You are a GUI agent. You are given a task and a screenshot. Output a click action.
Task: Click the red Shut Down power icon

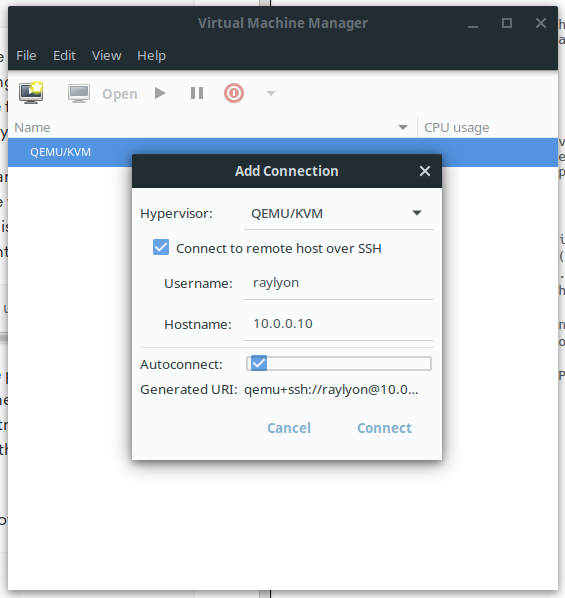234,93
